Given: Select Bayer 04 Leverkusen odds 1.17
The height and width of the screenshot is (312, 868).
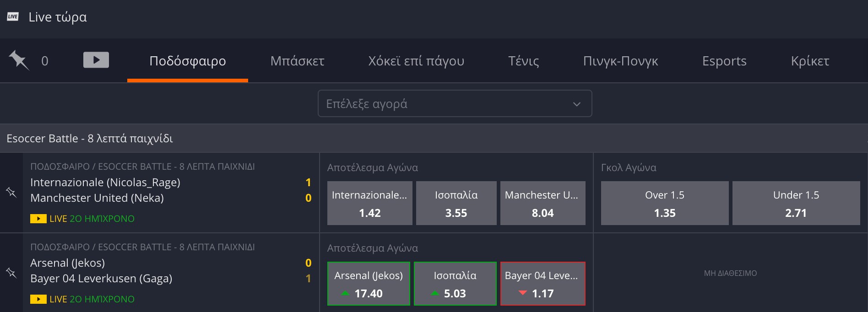Looking at the screenshot, I should [x=542, y=284].
